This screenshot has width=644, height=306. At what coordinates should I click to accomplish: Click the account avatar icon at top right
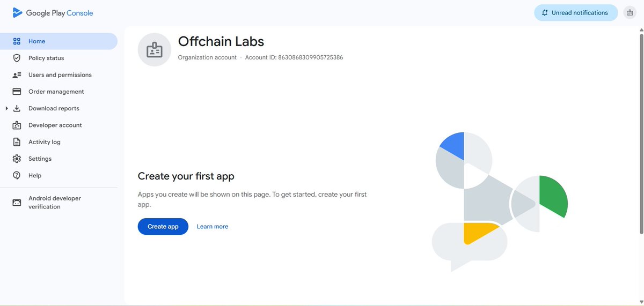pos(630,13)
